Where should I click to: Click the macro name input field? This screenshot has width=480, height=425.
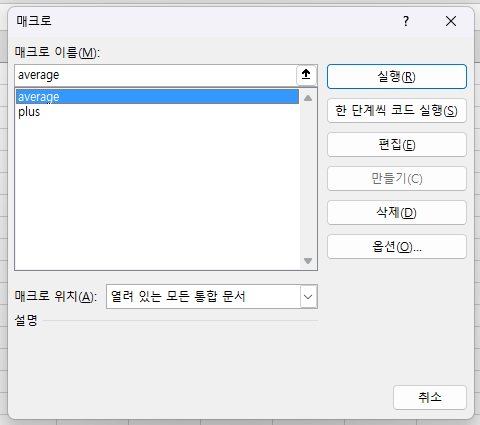[156, 75]
